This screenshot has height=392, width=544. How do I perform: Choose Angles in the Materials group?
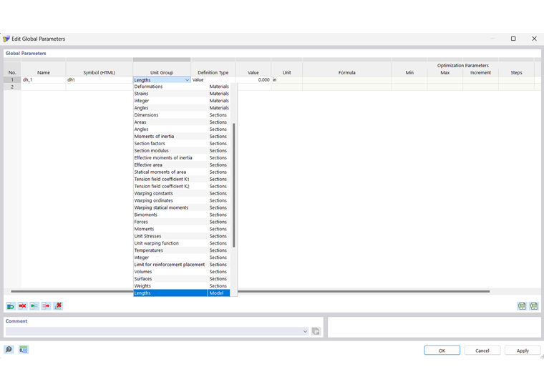point(181,108)
